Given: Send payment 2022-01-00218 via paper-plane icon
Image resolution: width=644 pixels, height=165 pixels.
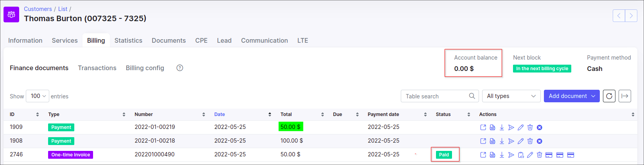Looking at the screenshot, I should [x=511, y=141].
